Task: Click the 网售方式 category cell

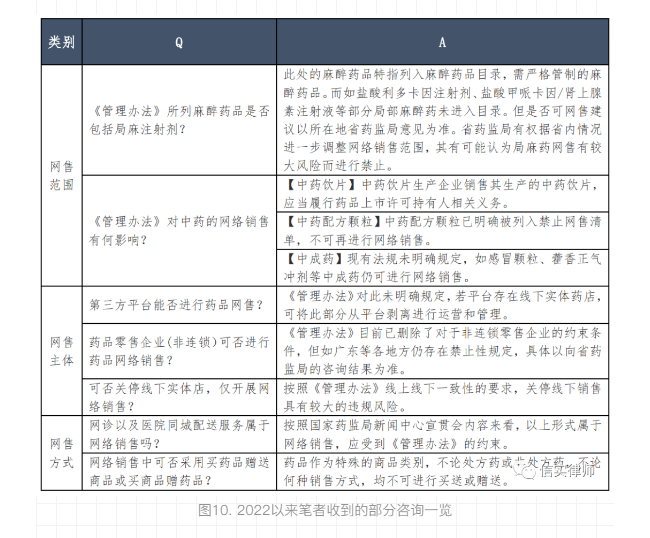Action: [x=62, y=453]
